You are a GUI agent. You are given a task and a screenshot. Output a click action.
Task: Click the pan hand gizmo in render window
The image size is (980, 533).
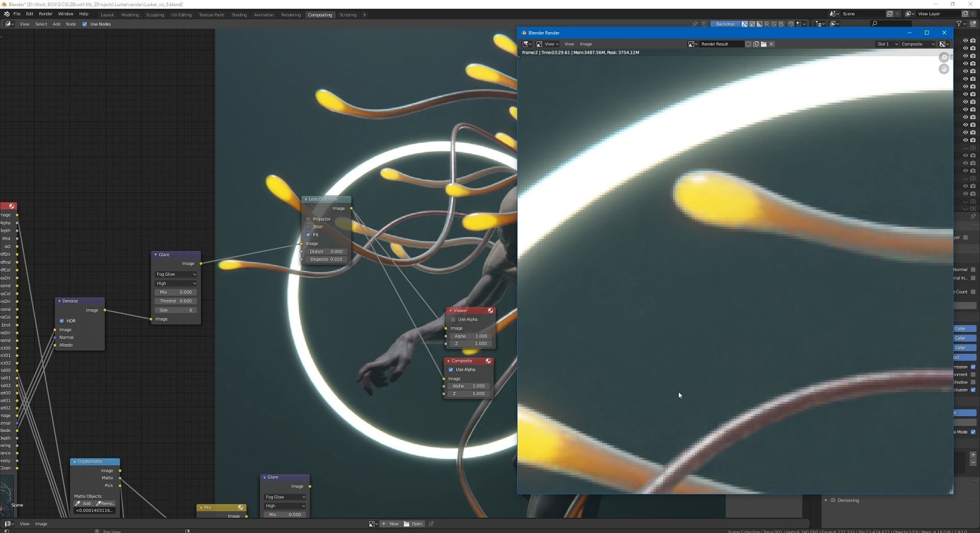(x=944, y=69)
